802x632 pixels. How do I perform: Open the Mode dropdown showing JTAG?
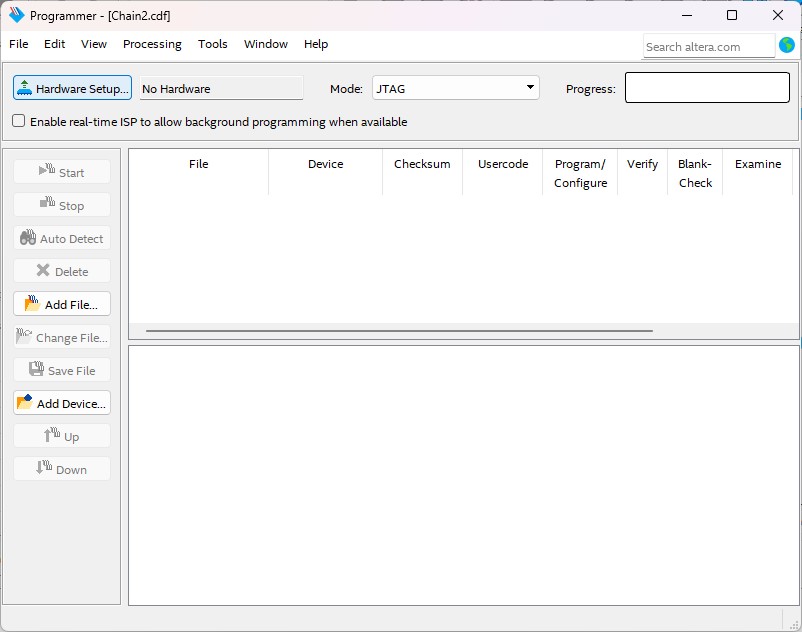pyautogui.click(x=455, y=88)
